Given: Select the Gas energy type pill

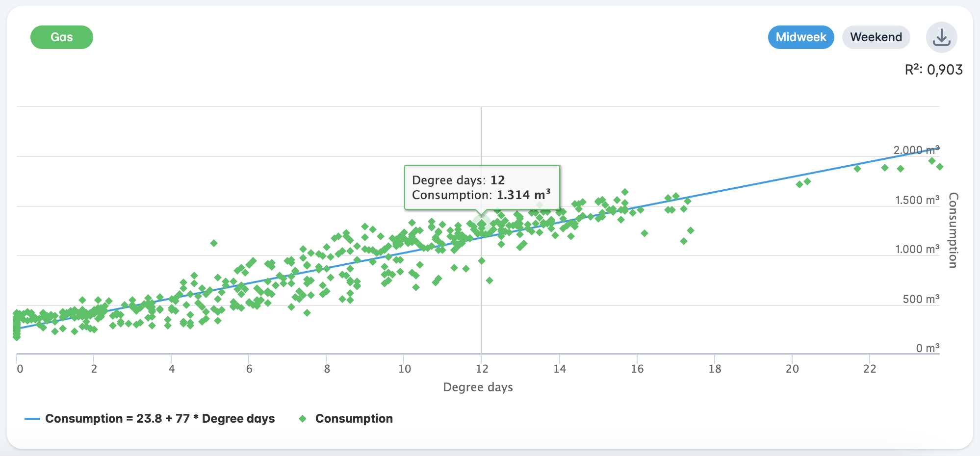Looking at the screenshot, I should pyautogui.click(x=62, y=37).
